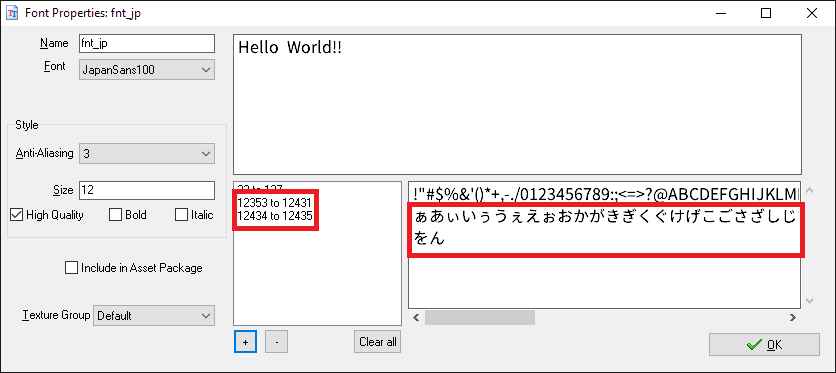Open the Font dropdown showing JapanSans100

[147, 70]
